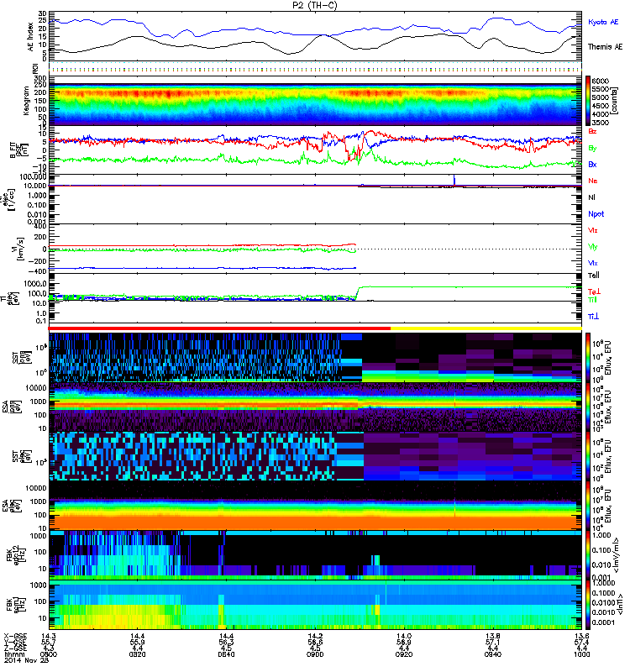The image size is (630, 672).
Task: Click the 'FBK scm [Hz]' y-axis label
Action: tap(18, 605)
